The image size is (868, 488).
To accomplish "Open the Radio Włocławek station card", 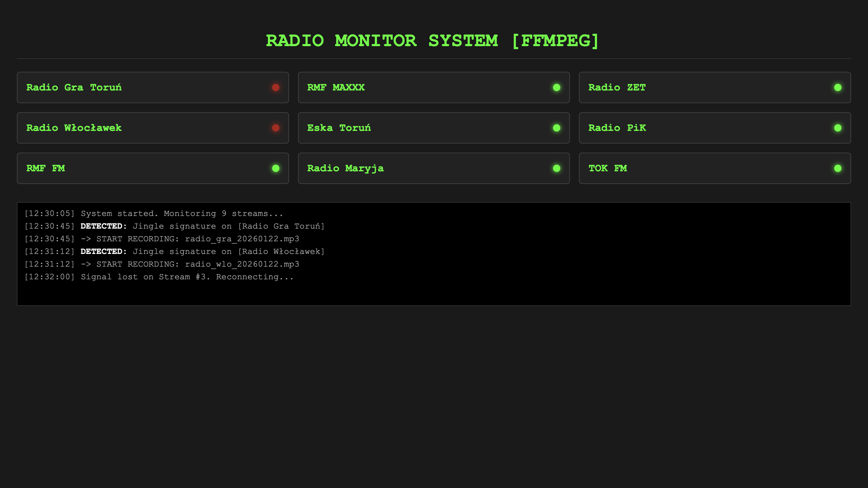I will pos(153,128).
